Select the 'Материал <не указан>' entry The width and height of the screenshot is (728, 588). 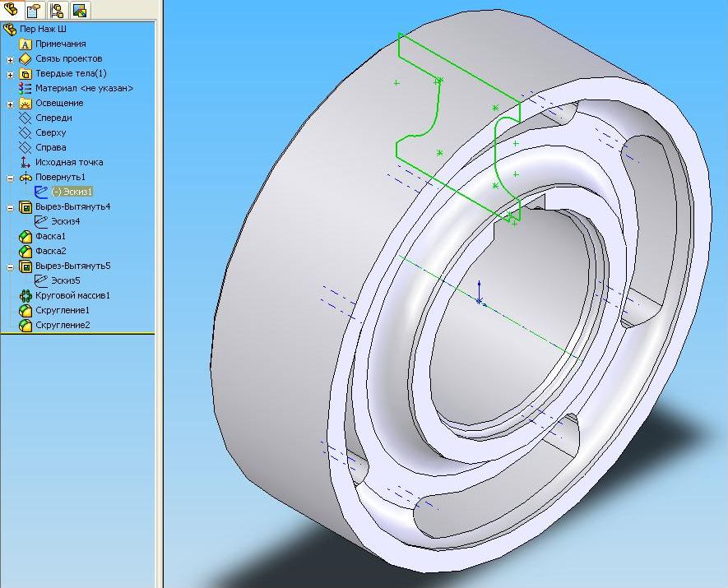point(85,88)
